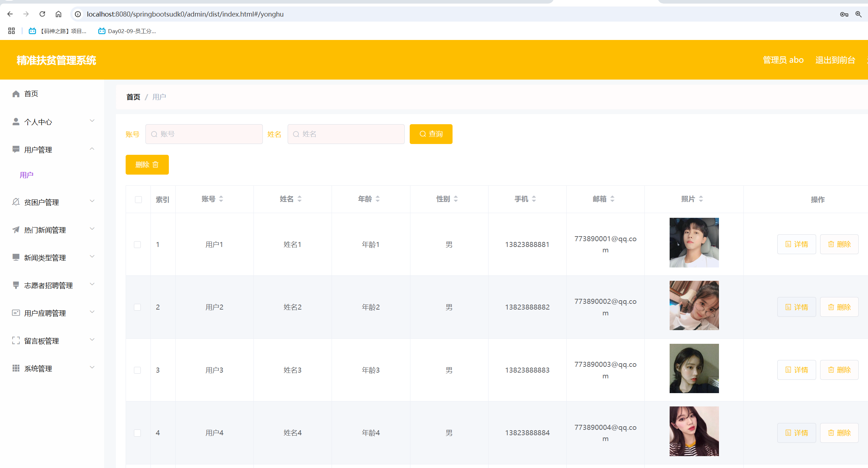
Task: Expand the 热门新闻管理 menu chevron
Action: pos(92,229)
